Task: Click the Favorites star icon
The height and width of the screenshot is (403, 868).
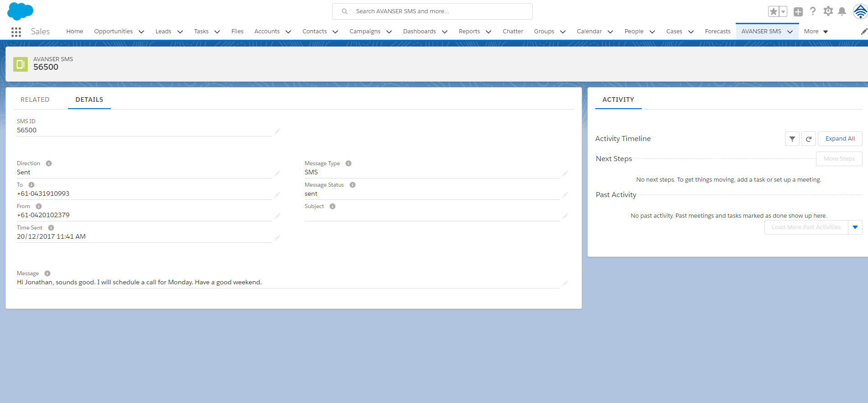Action: click(x=774, y=11)
